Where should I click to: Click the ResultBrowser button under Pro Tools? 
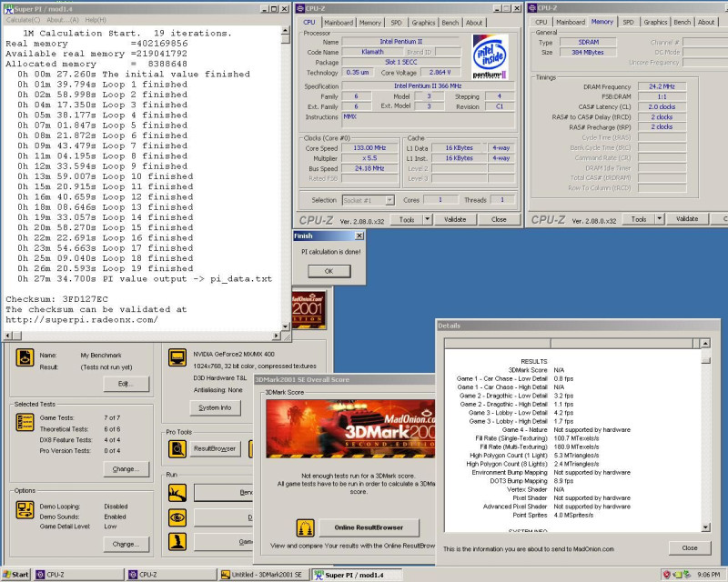215,449
